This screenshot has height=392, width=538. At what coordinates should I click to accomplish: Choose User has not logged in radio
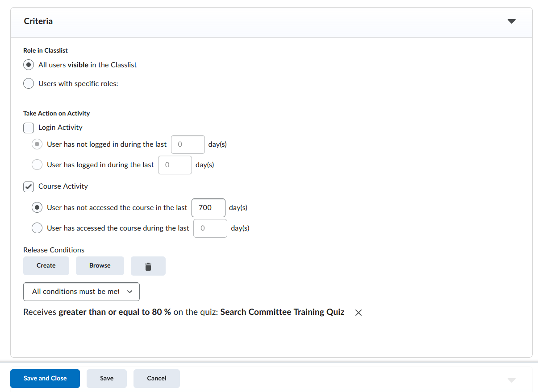37,144
